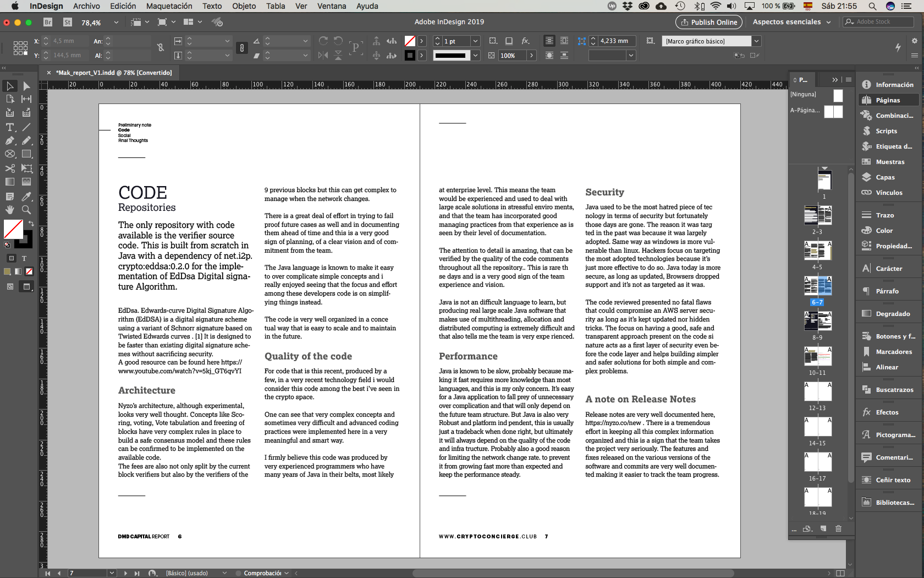Activate the Type tool
Screen dimensions: 924x578
click(10, 127)
